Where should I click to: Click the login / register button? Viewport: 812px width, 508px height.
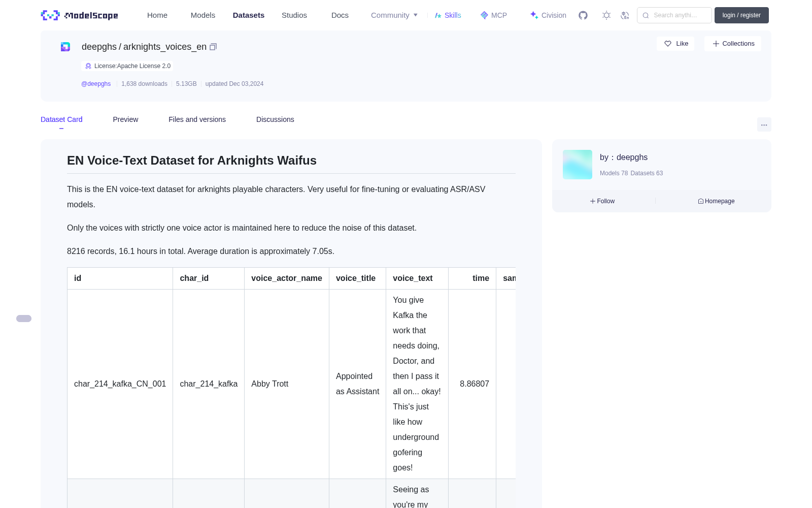pyautogui.click(x=741, y=15)
